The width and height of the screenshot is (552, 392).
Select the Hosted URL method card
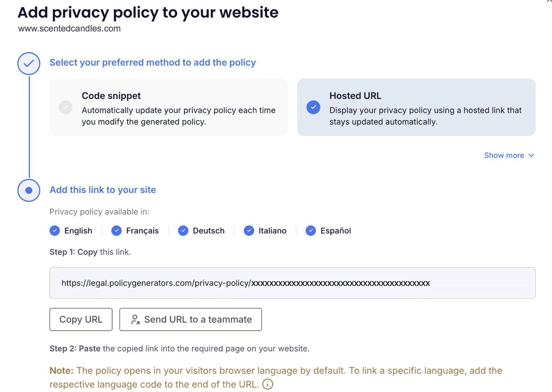[417, 107]
